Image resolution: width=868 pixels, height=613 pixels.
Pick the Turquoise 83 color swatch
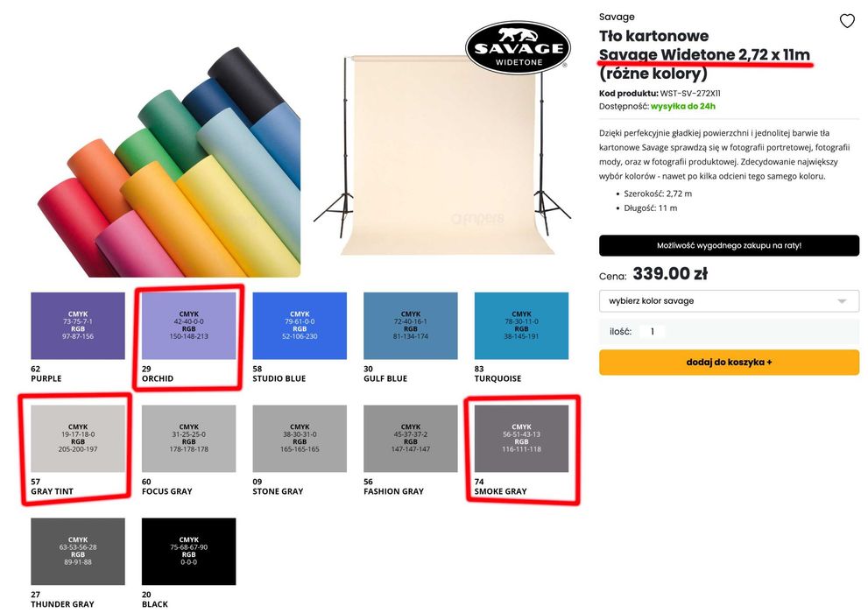pyautogui.click(x=521, y=326)
